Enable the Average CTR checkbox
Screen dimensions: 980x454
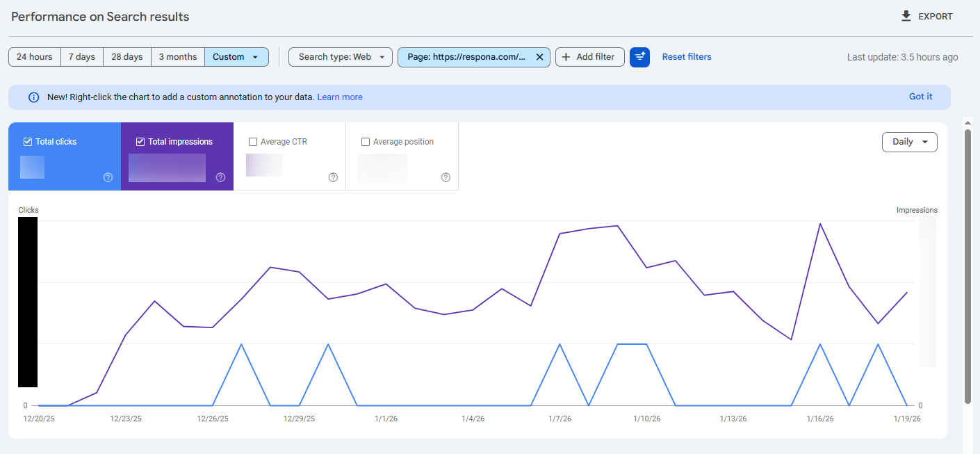tap(253, 141)
